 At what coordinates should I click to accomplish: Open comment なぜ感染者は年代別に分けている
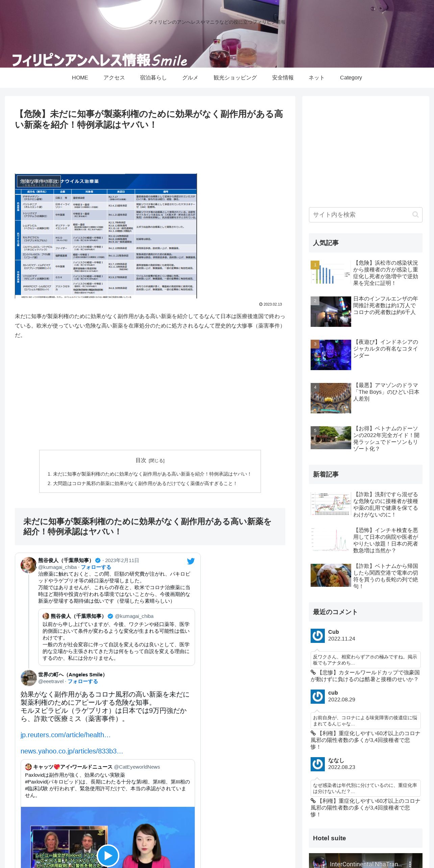(x=365, y=788)
